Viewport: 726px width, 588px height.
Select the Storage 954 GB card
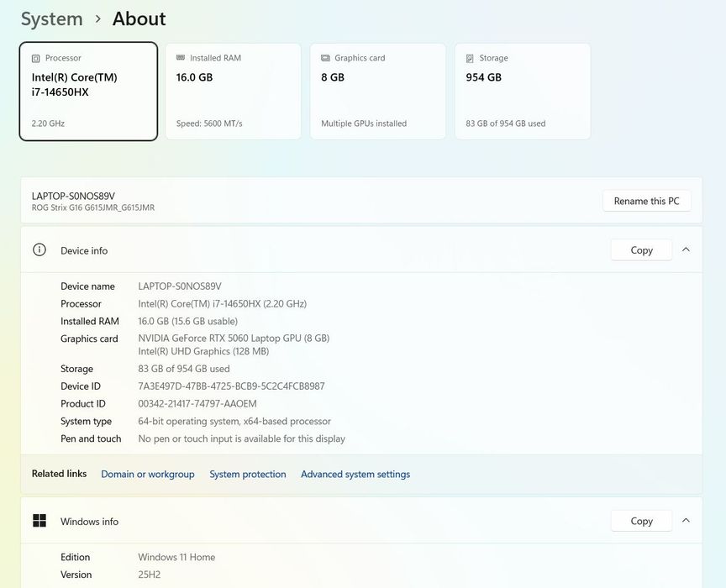click(523, 92)
